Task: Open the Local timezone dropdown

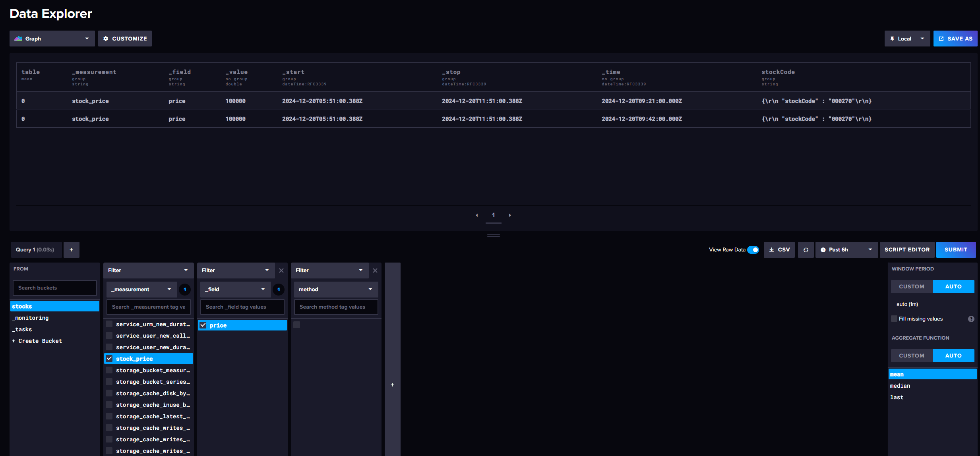Action: tap(907, 39)
